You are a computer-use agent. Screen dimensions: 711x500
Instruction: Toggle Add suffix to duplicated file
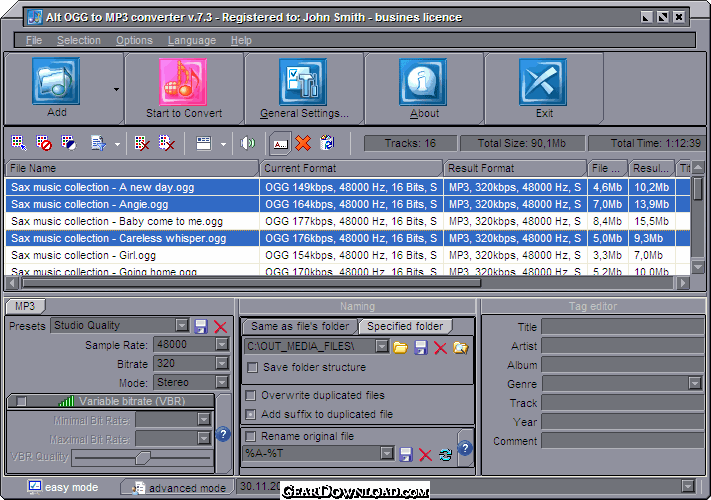[x=250, y=414]
